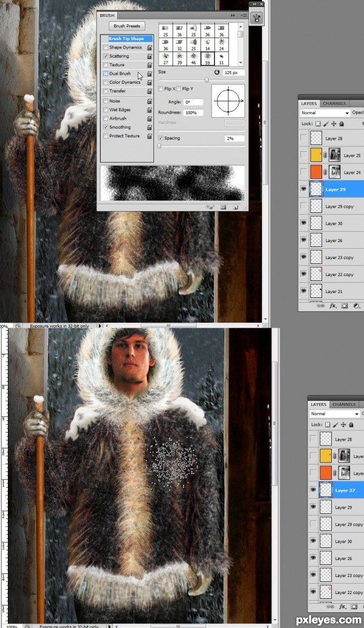Add layer style in panel listing Layer 37
Image resolution: width=364 pixels, height=628 pixels.
(x=342, y=607)
